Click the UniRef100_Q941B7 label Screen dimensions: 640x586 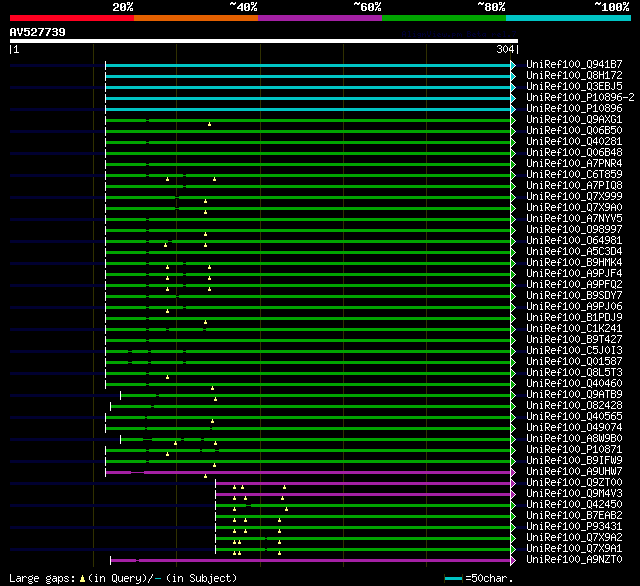574,64
